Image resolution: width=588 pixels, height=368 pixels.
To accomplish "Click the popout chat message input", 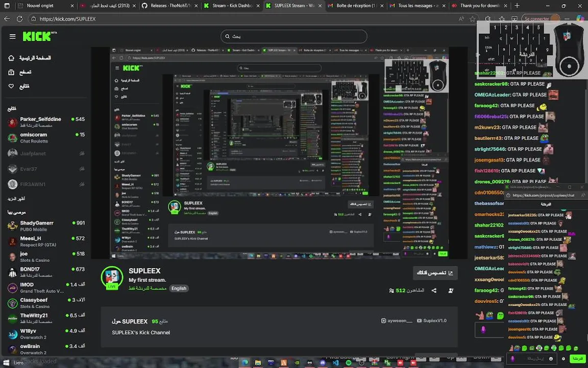I will 532,359.
